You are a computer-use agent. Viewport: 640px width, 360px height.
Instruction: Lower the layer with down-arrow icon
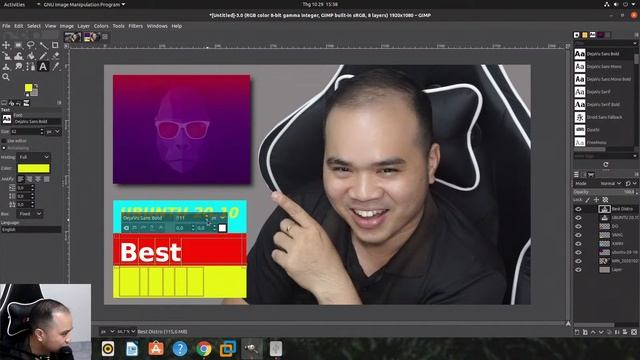601,332
